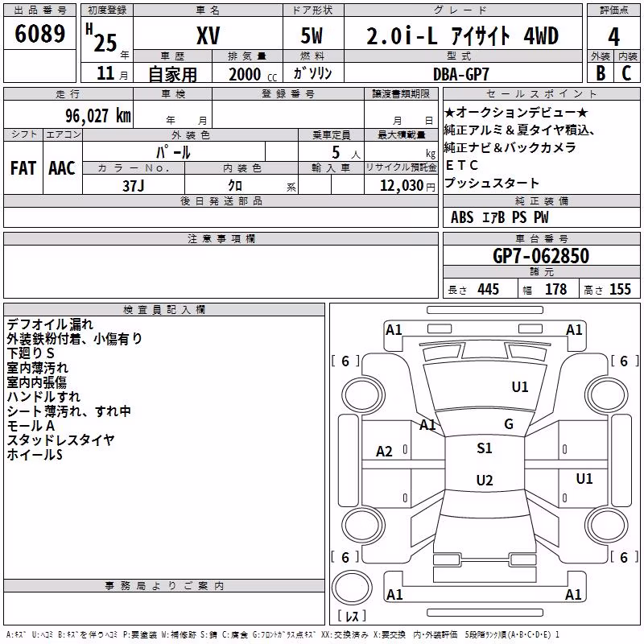
Task: Click the inspector note スタッドレスタイヤ
Action: click(60, 440)
